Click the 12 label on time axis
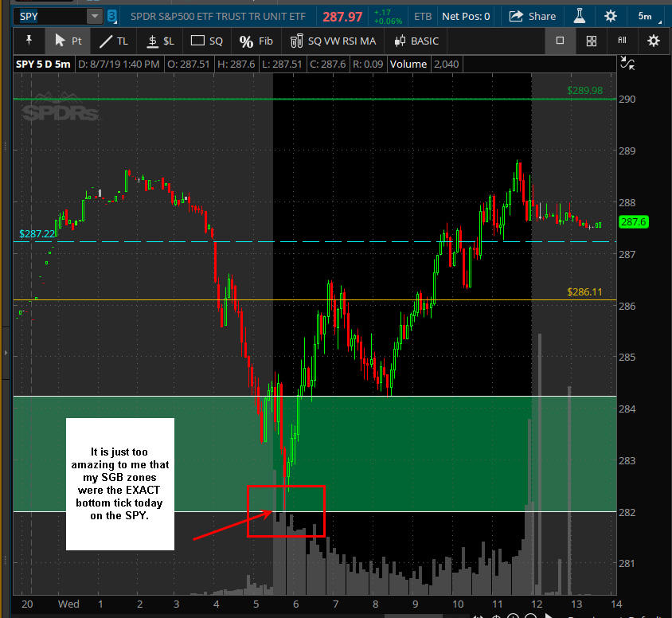 (x=537, y=604)
